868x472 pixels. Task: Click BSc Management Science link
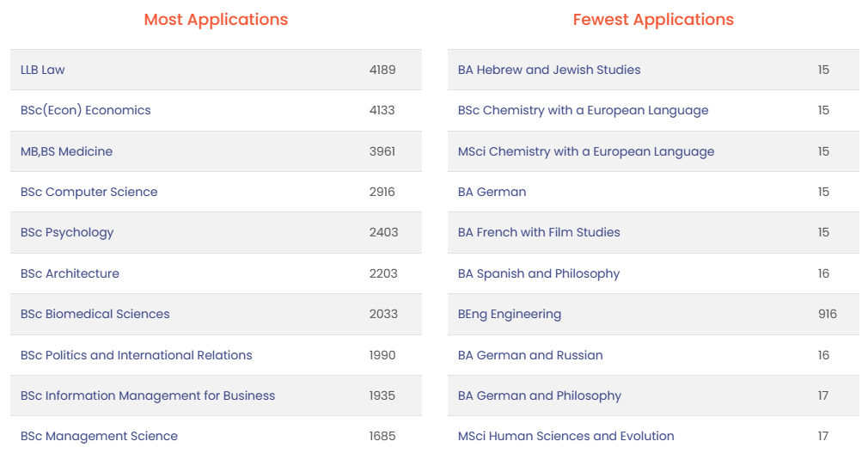(x=99, y=436)
